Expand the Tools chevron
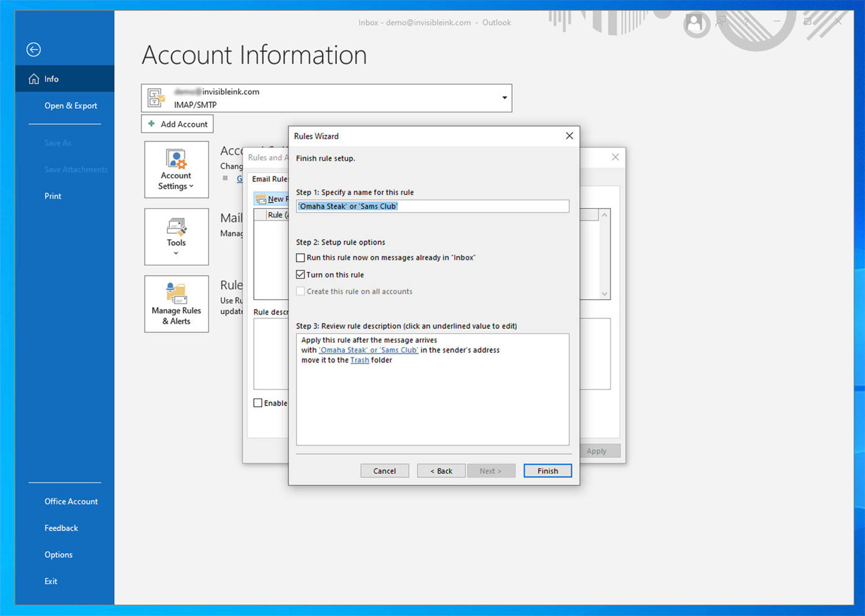Viewport: 865px width, 616px height. pos(176,253)
